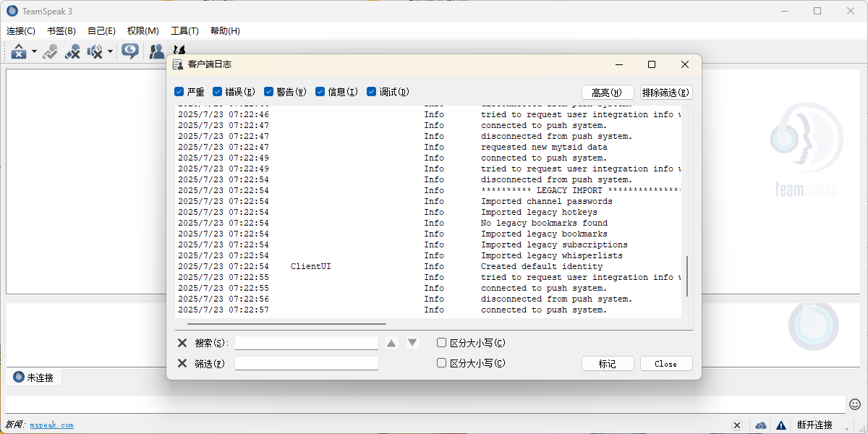Click the grayed-out microphone activate icon
The height and width of the screenshot is (434, 868).
50,51
